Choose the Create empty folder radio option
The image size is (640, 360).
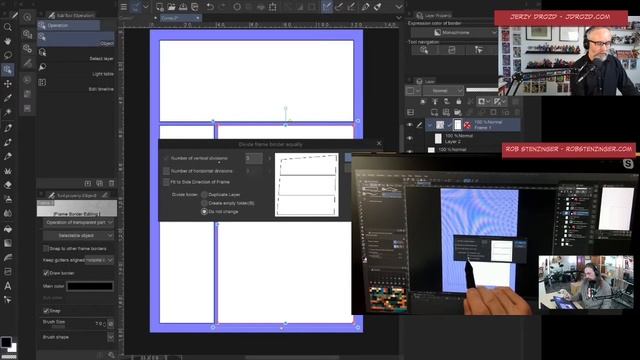point(204,203)
